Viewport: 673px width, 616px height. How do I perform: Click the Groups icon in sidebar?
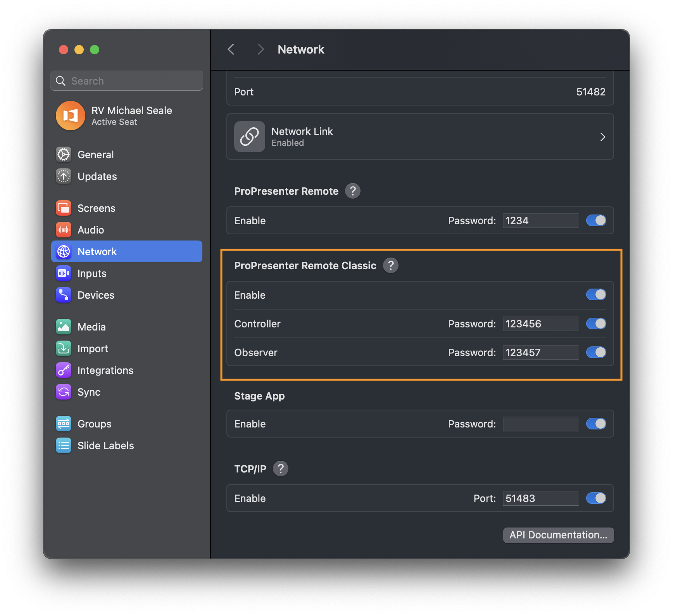(x=64, y=424)
